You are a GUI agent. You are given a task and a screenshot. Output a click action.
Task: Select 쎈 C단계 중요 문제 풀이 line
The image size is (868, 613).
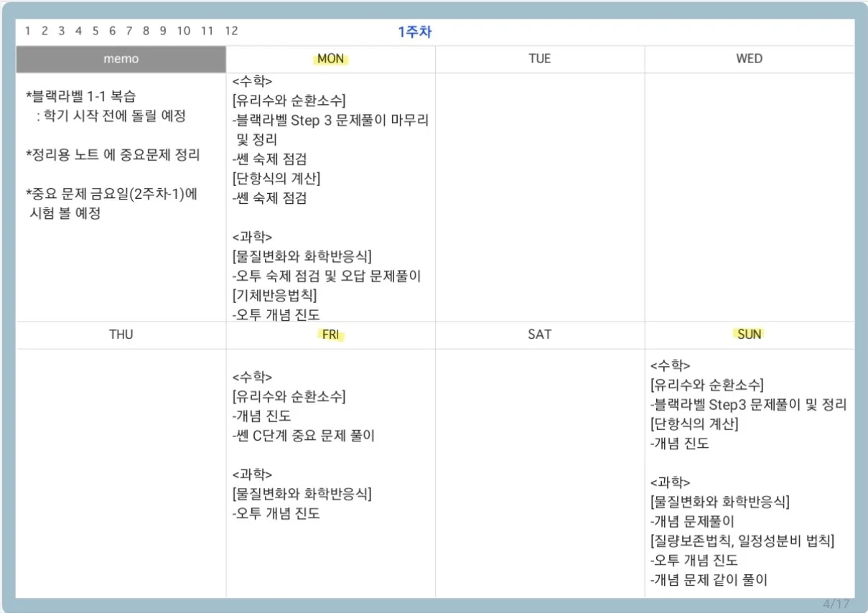click(303, 435)
